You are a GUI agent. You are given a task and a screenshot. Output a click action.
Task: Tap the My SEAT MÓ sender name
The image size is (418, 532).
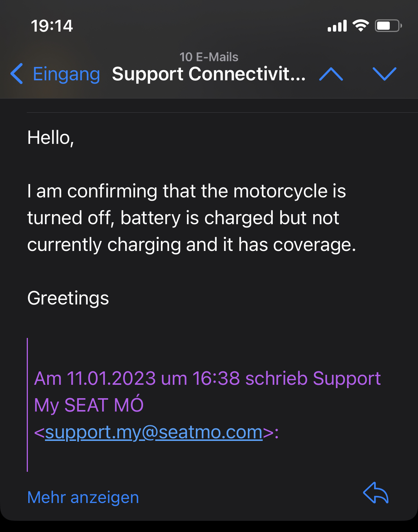point(89,405)
